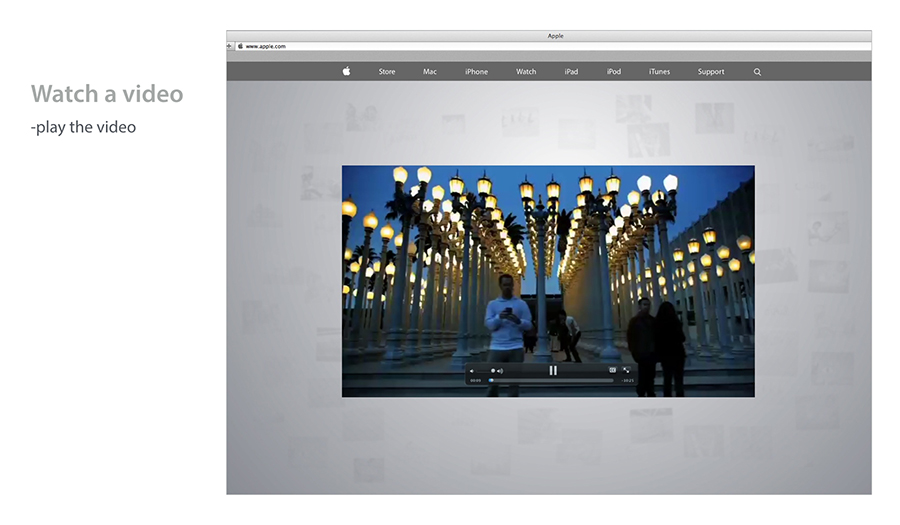The image size is (900, 525).
Task: Open the iPod navigation item
Action: pyautogui.click(x=614, y=72)
